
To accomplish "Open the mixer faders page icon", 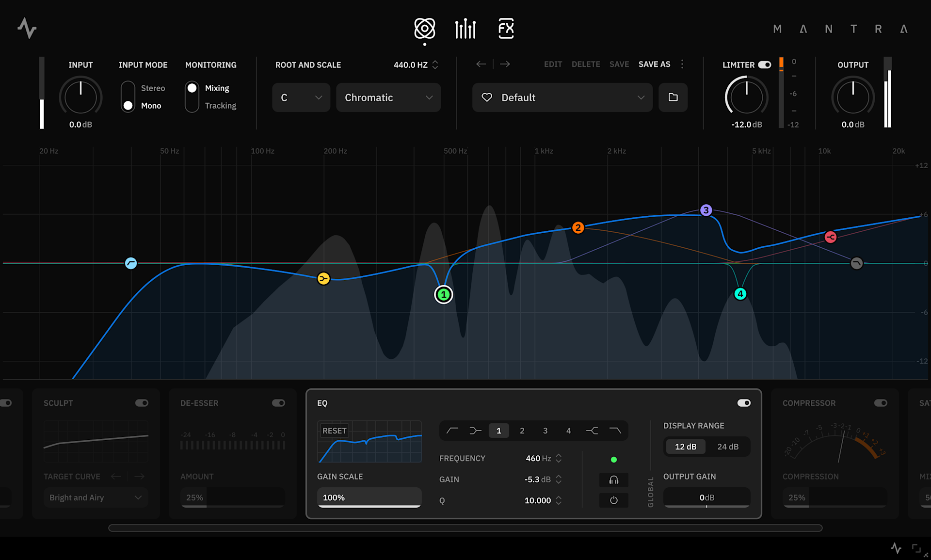I will pyautogui.click(x=465, y=29).
